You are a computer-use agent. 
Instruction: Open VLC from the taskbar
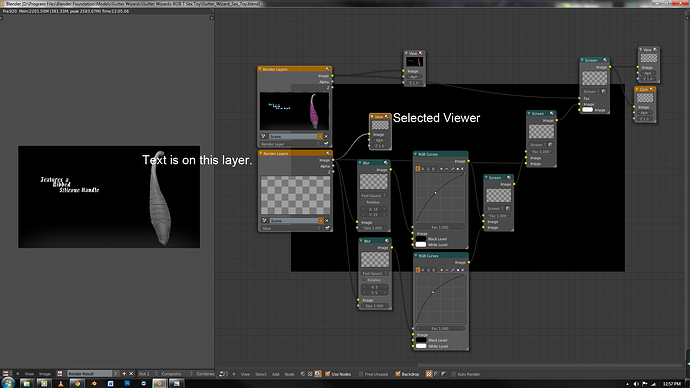61,384
